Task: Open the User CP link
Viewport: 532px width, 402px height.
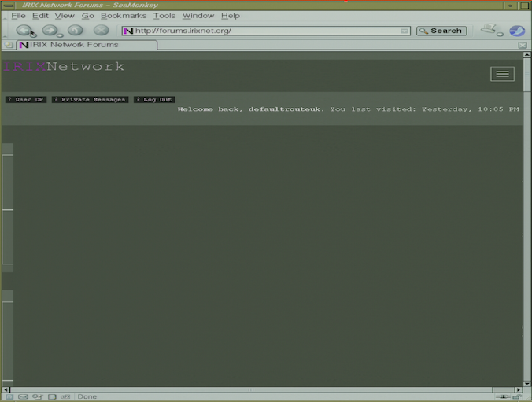Action: click(26, 99)
